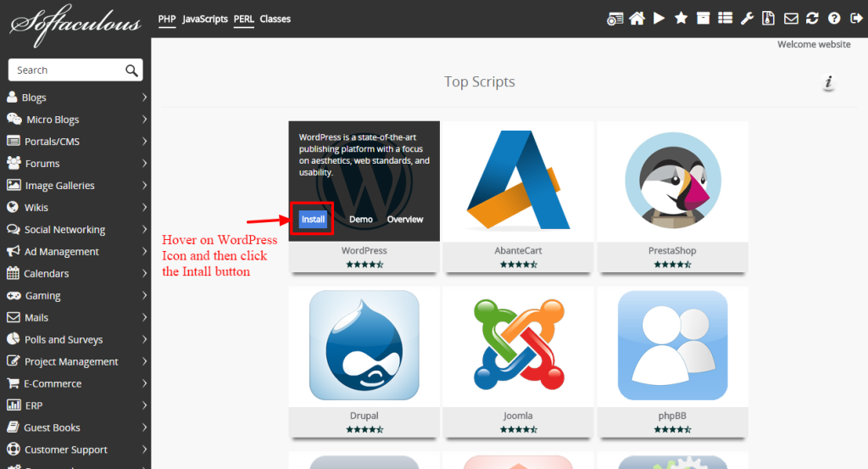Select the Joomla logo thumbnail

point(519,344)
